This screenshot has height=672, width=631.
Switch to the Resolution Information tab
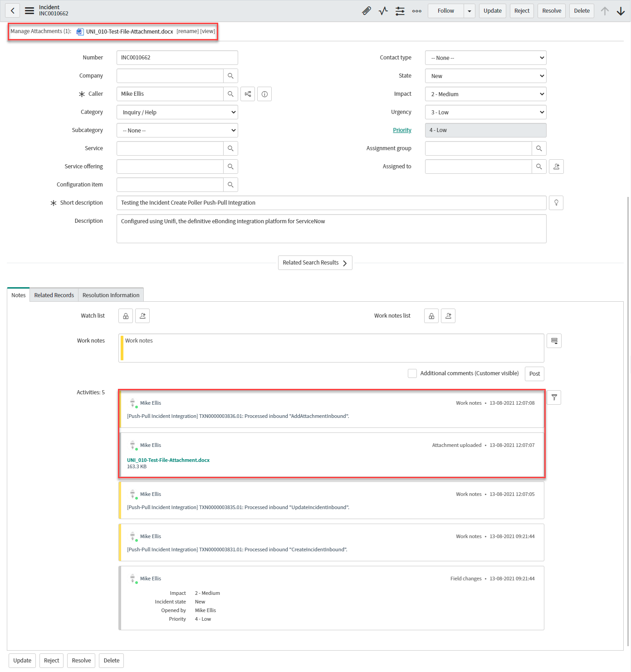111,295
